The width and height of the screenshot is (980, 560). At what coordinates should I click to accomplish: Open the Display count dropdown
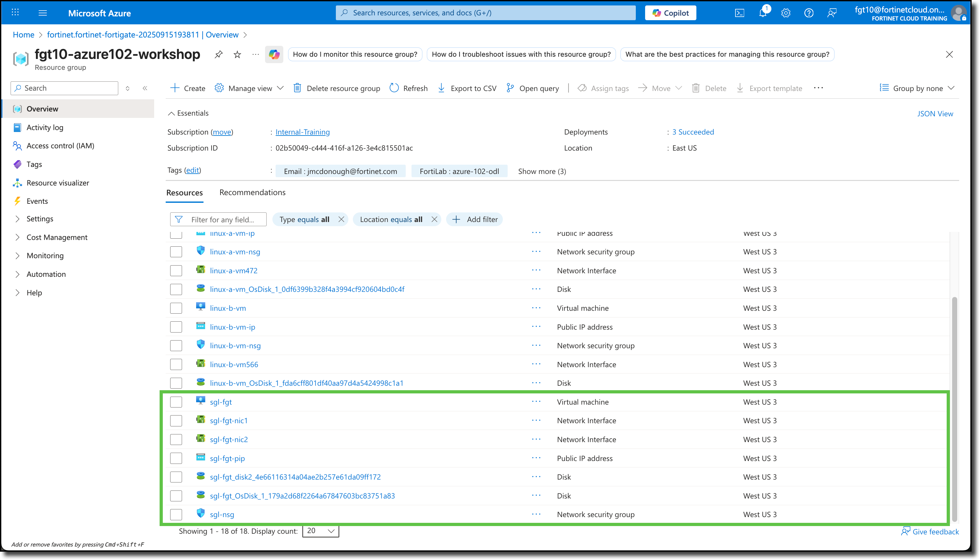coord(320,531)
